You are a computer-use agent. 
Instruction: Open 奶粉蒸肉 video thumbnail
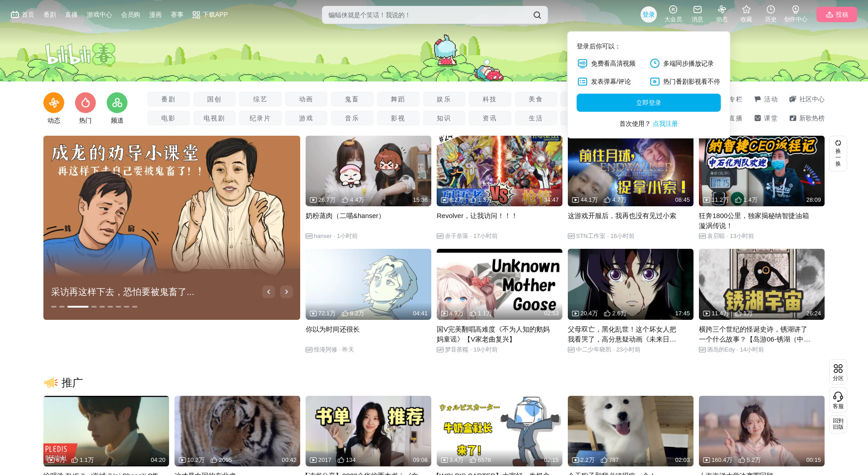368,171
